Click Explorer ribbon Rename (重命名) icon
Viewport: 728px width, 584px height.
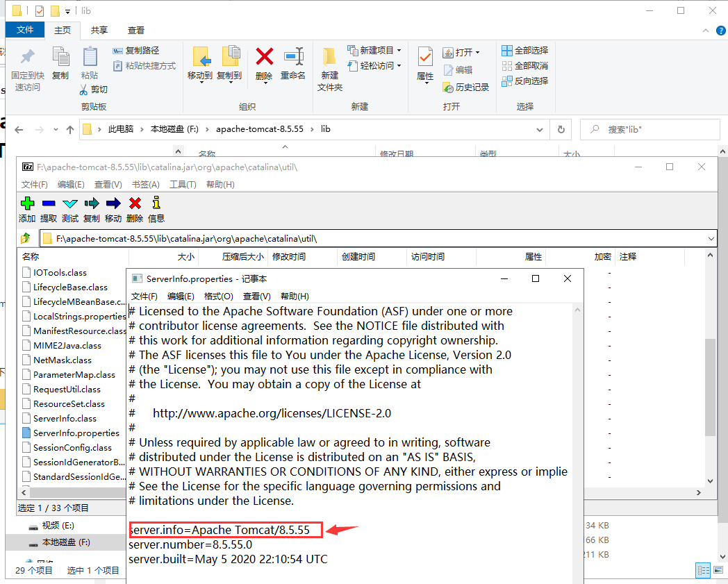coord(293,57)
